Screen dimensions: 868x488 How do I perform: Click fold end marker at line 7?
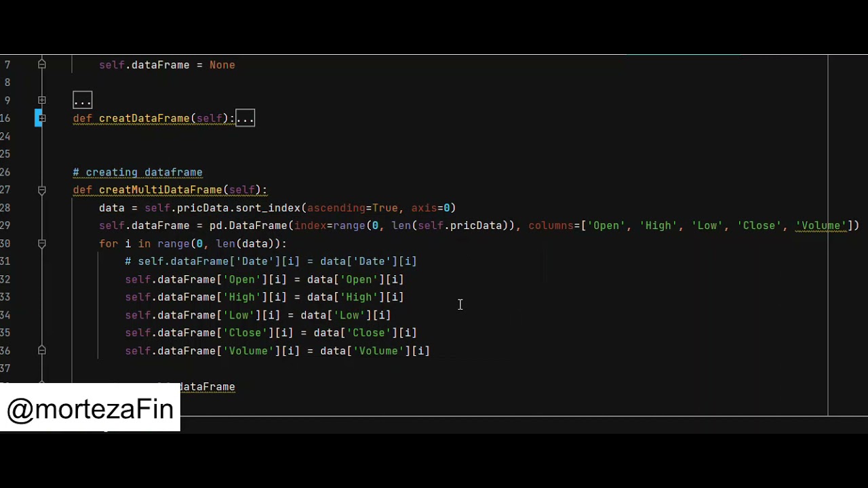pyautogui.click(x=41, y=65)
